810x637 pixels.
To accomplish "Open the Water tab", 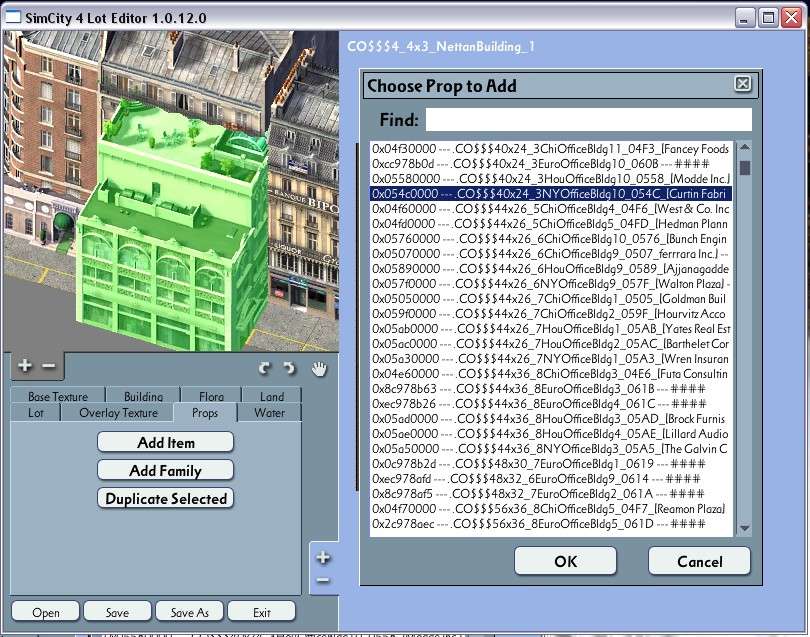I will [x=269, y=413].
